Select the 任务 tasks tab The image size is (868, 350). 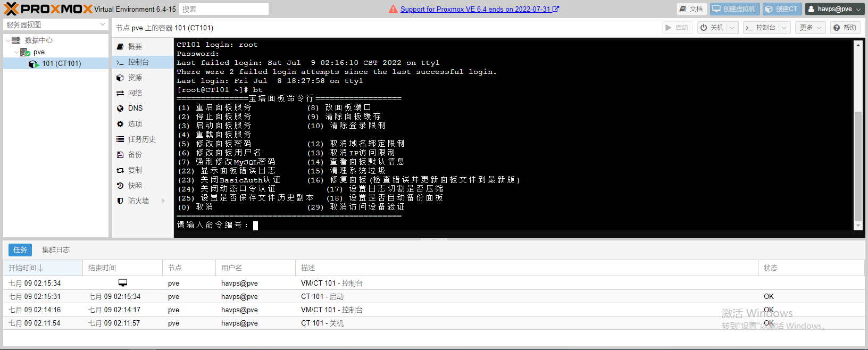point(20,250)
